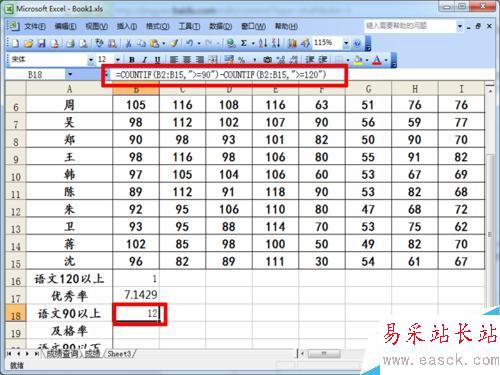Click the Copy icon
Viewport: 500px width, 375px height.
pyautogui.click(x=142, y=43)
